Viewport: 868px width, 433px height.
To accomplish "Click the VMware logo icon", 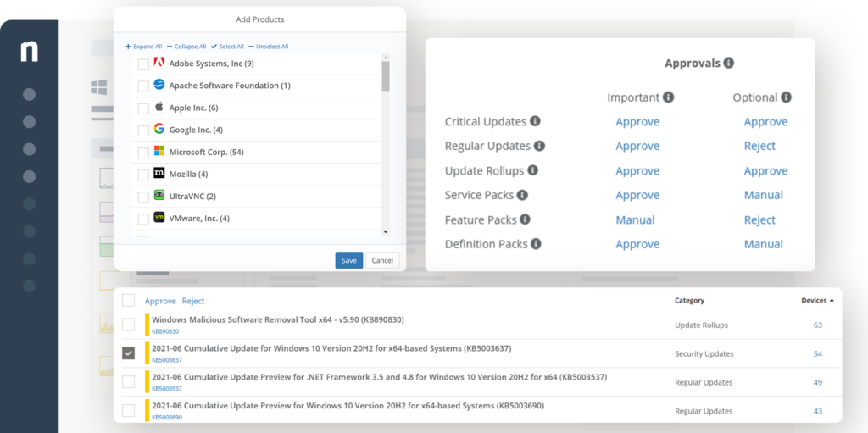I will pos(159,217).
